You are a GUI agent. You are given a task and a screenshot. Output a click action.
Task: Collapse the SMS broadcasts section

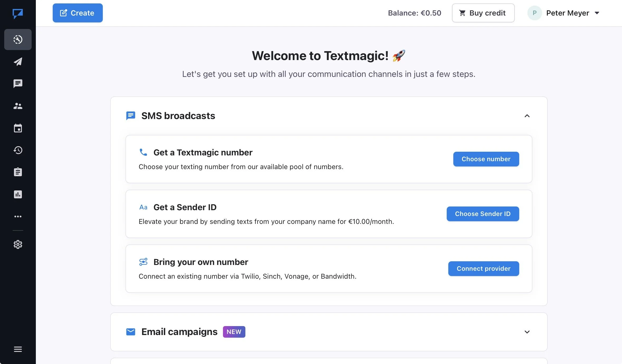(x=527, y=116)
